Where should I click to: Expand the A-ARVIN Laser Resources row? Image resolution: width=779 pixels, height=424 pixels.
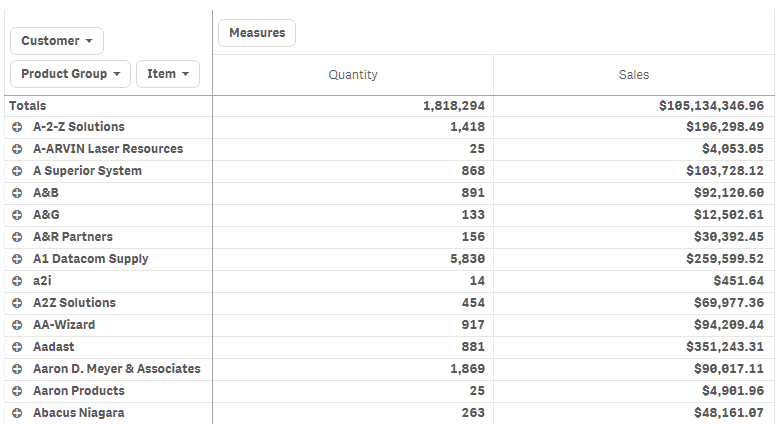point(17,149)
